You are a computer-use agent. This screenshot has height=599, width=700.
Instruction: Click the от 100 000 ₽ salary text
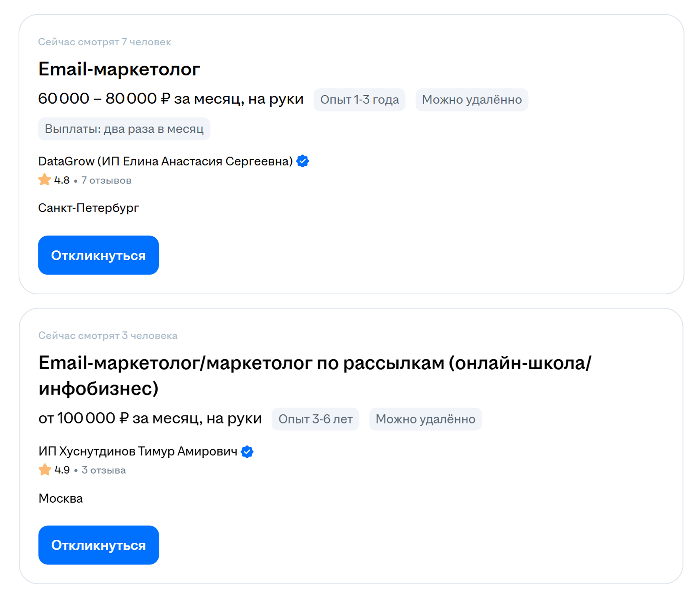(x=150, y=418)
